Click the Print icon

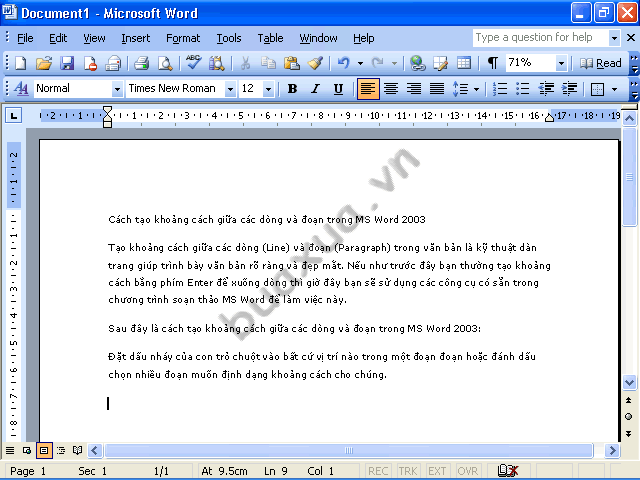[x=142, y=63]
